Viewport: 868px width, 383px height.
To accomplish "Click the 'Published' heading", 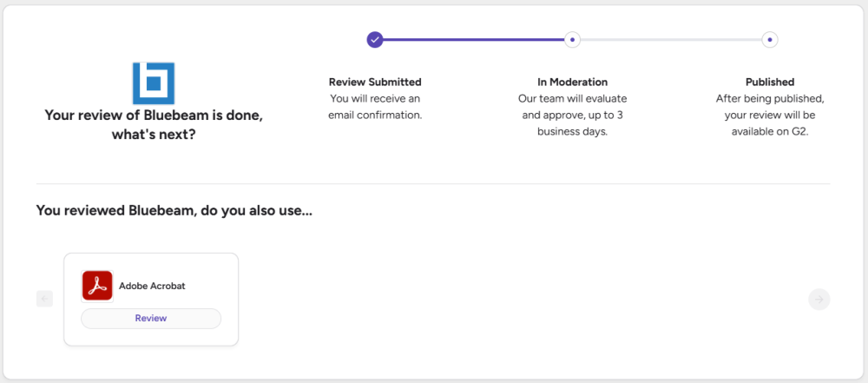I will [x=770, y=82].
